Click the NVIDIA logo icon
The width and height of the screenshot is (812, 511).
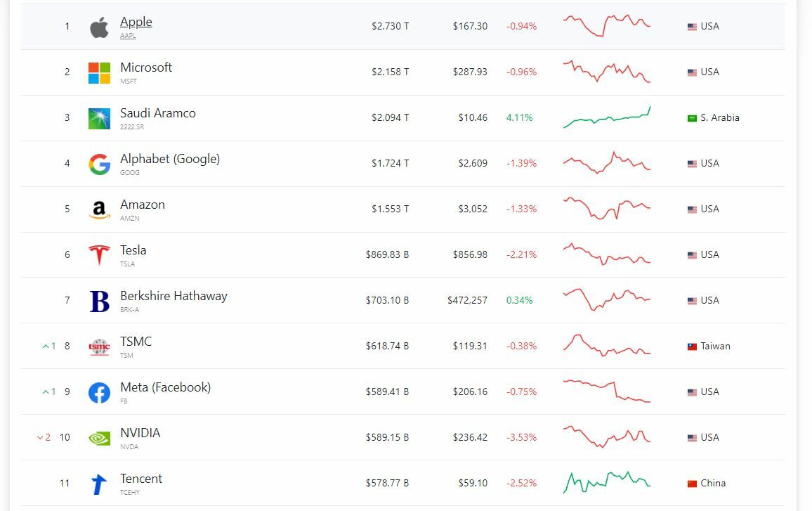pyautogui.click(x=99, y=438)
